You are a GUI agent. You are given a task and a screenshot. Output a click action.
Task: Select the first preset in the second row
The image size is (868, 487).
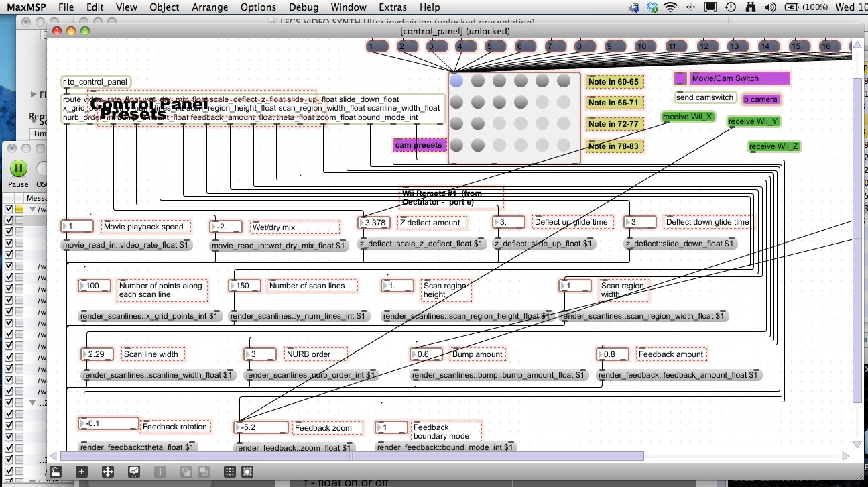456,103
